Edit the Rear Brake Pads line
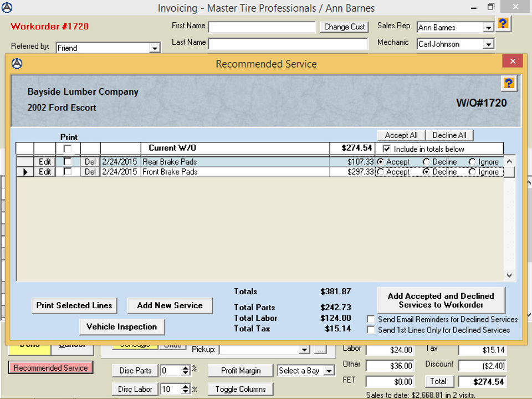The image size is (532, 399). pos(45,162)
